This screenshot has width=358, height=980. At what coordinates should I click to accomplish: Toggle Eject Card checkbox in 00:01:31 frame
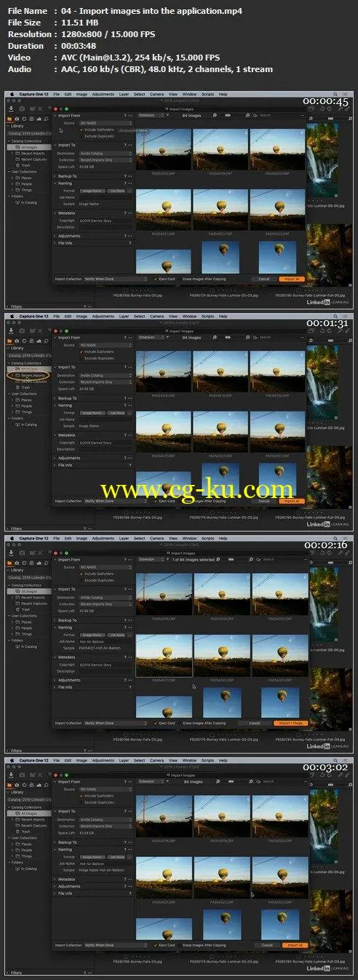pyautogui.click(x=155, y=501)
